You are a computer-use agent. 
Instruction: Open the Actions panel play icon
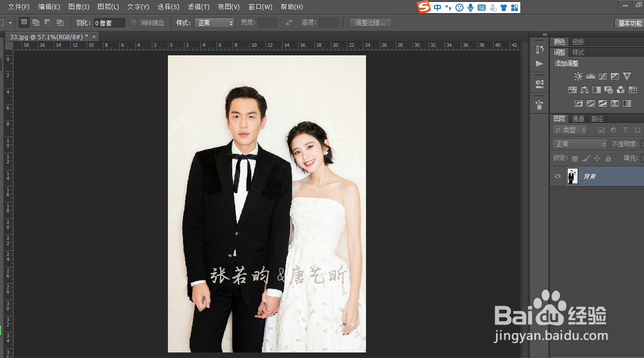(x=539, y=64)
